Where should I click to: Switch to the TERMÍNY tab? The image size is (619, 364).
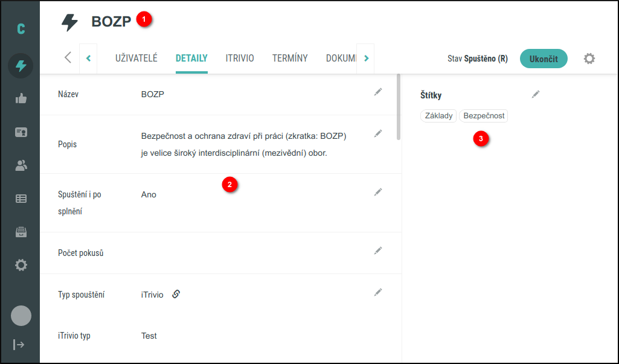[x=290, y=59]
